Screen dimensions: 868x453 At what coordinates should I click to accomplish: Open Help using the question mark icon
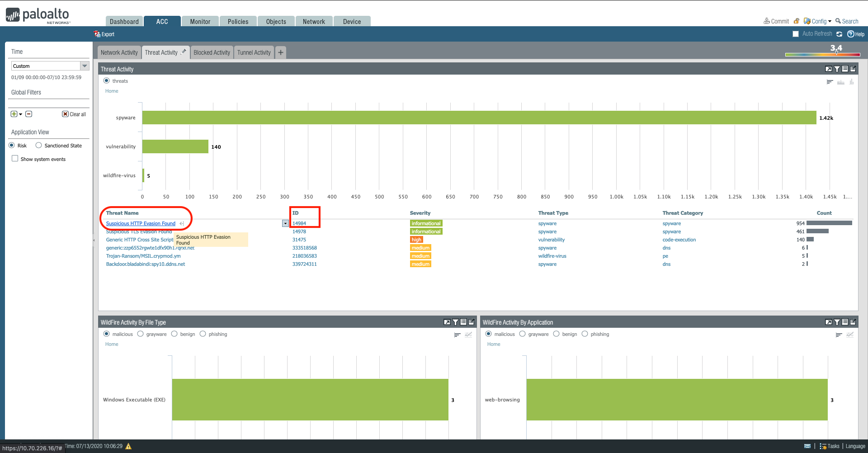pos(851,34)
